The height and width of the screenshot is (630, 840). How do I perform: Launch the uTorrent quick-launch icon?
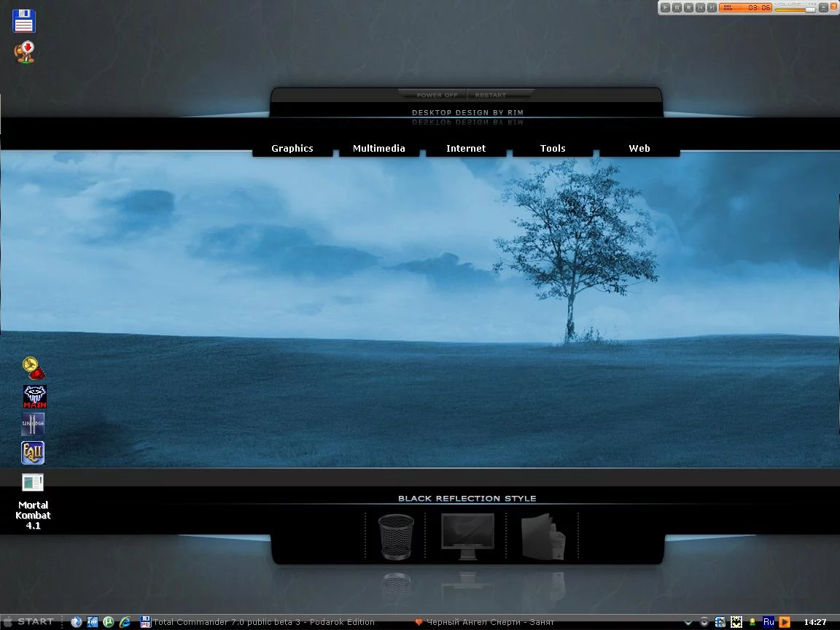[x=108, y=622]
